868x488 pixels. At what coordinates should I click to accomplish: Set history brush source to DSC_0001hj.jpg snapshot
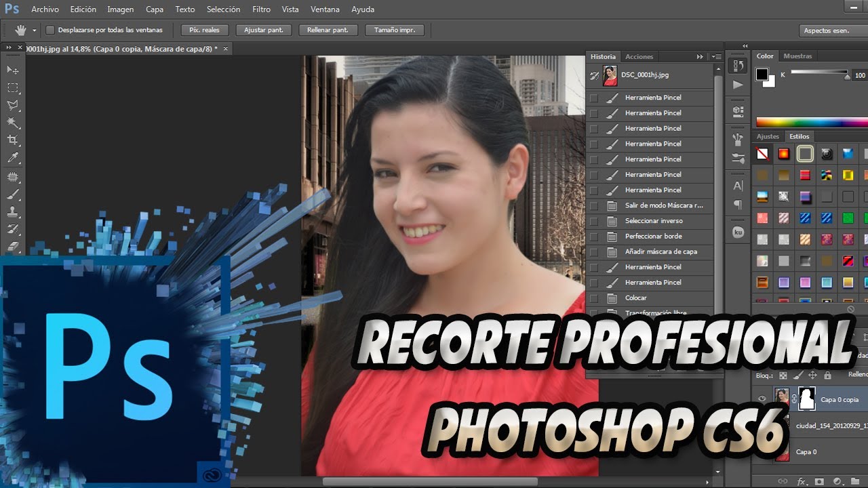[594, 75]
